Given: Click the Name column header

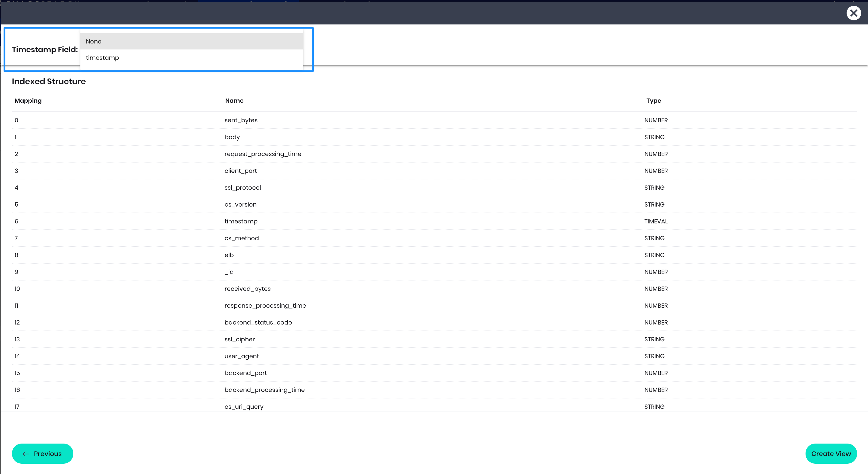Looking at the screenshot, I should coord(234,101).
